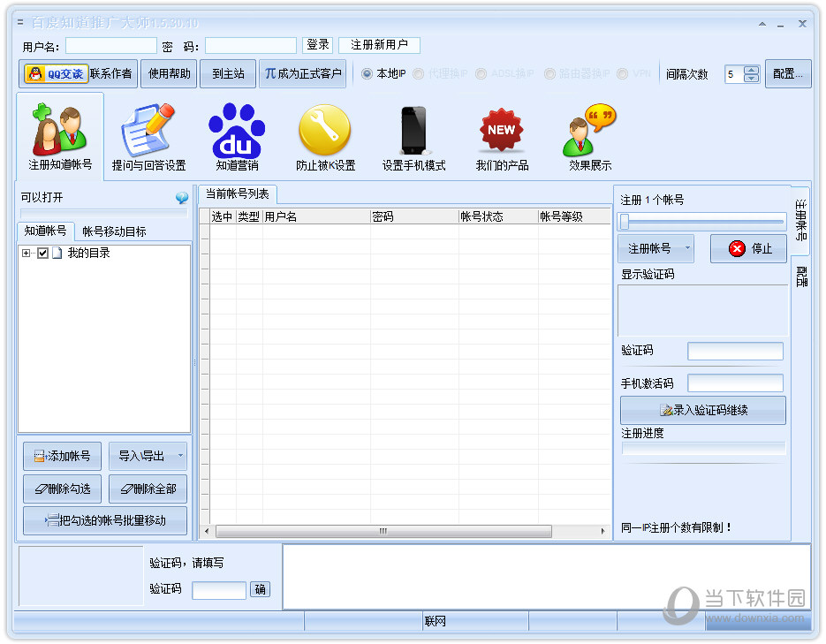The width and height of the screenshot is (826, 644).
Task: Select the 当前帐号列表 tab
Action: click(238, 194)
